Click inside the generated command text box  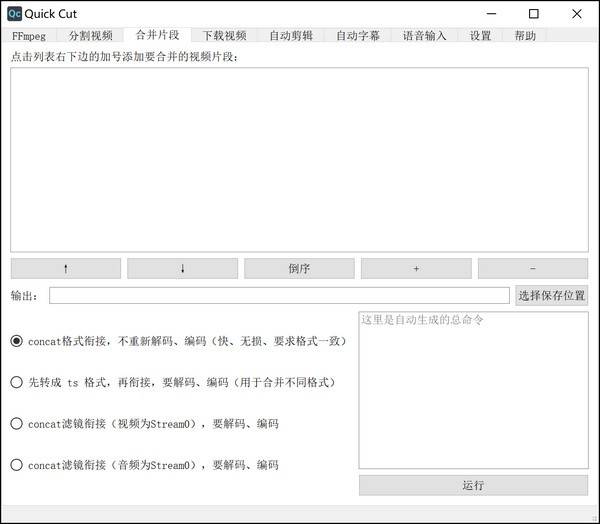coord(473,390)
